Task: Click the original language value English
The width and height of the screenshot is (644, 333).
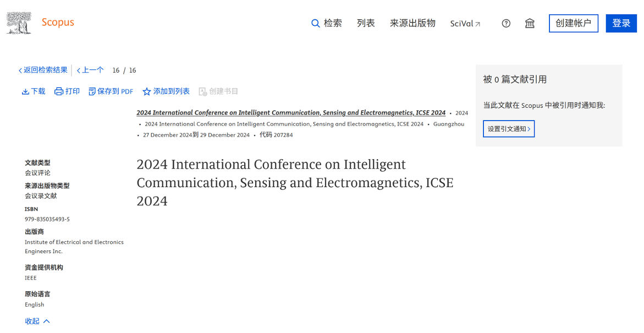Action: click(x=34, y=304)
